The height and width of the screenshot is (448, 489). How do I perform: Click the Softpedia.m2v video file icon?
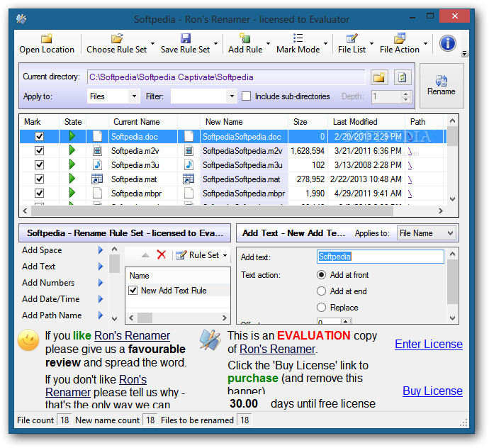(97, 150)
